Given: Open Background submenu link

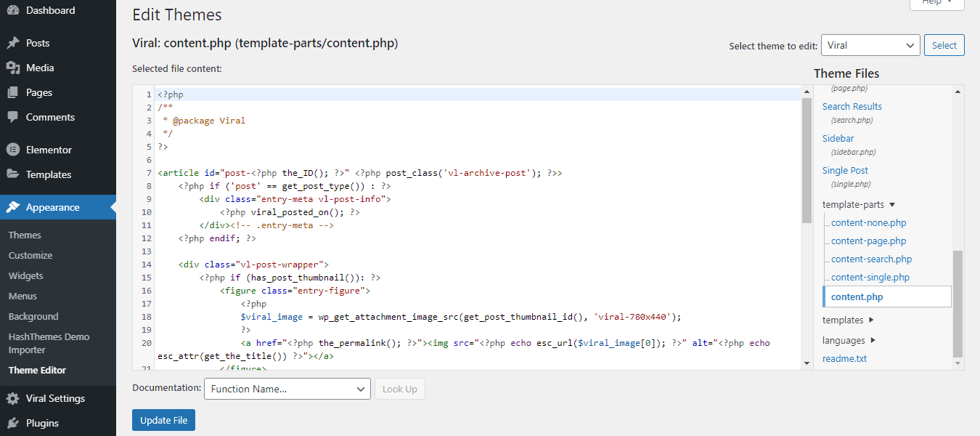Looking at the screenshot, I should 33,316.
